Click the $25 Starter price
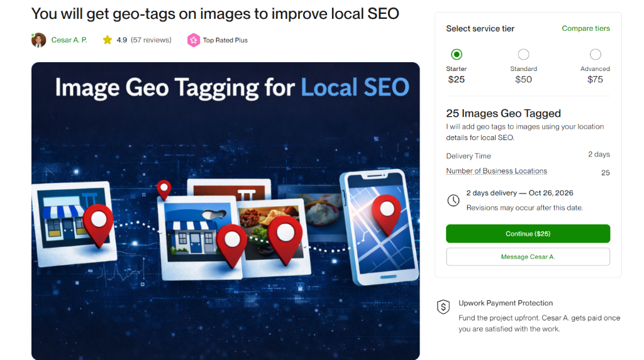Image resolution: width=644 pixels, height=360 pixels. tap(457, 80)
